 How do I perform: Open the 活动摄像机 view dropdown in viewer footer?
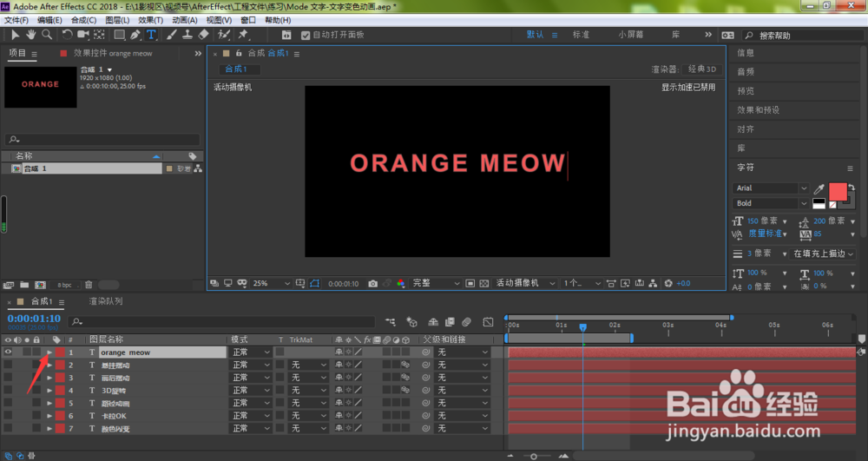(x=525, y=283)
